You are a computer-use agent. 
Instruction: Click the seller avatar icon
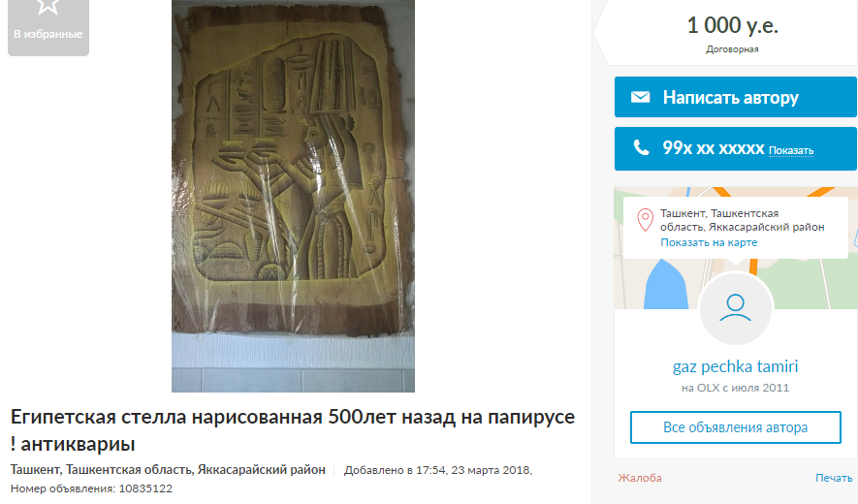736,308
